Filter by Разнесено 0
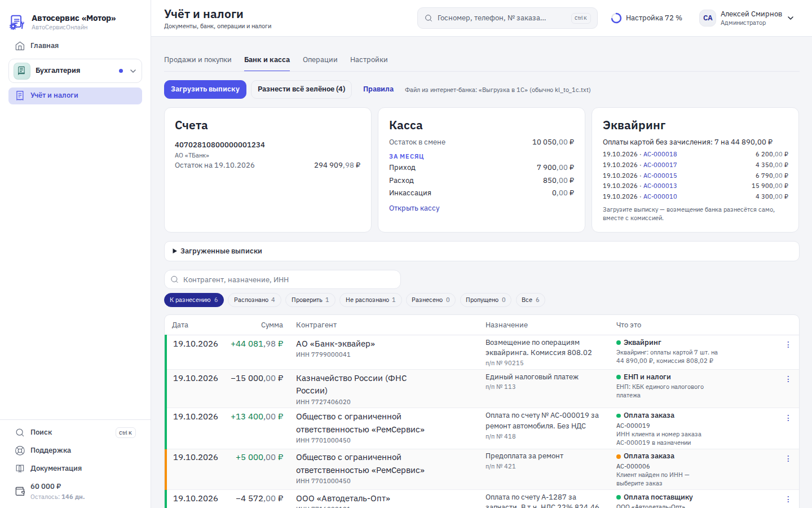Viewport: 812px width, 508px height. (x=431, y=300)
